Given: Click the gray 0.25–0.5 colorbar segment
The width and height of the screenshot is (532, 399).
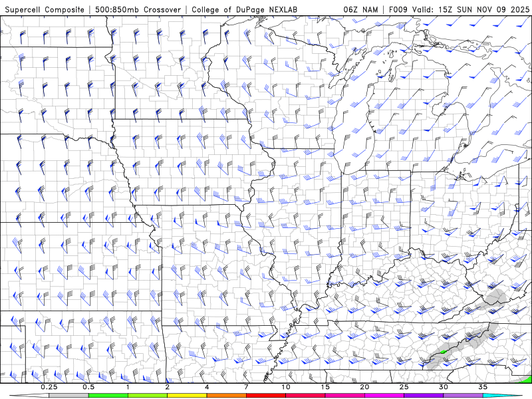Looking at the screenshot, I should point(68,396).
